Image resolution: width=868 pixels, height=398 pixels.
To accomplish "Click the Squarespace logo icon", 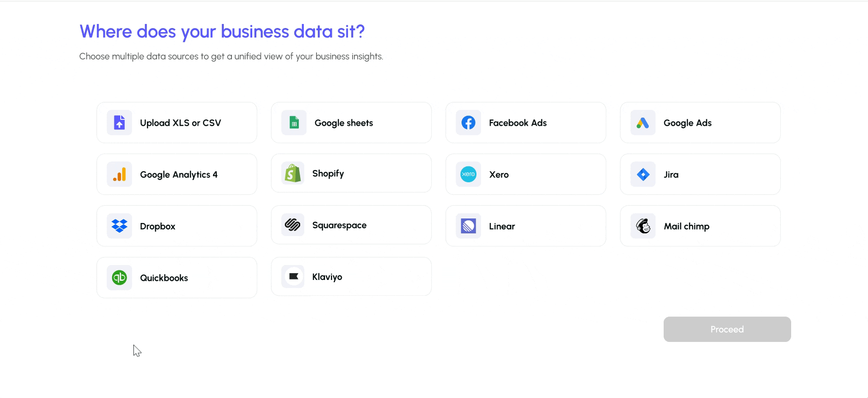I will click(x=293, y=225).
